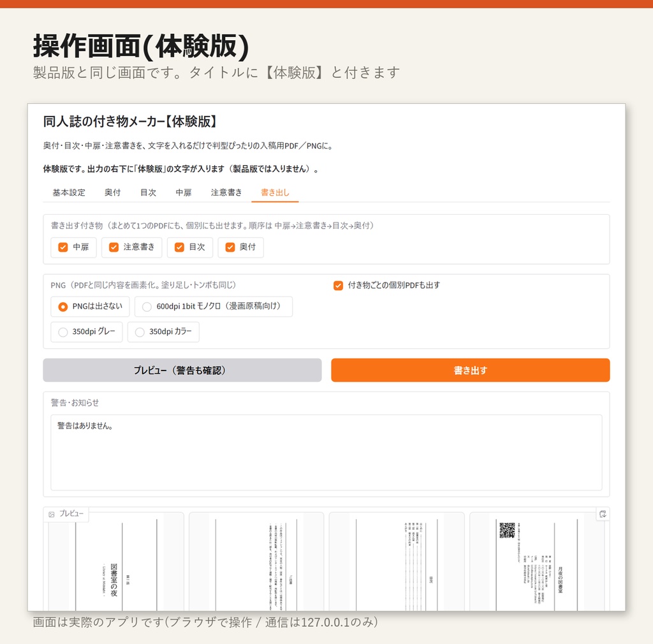Click the 警告・お知らせ label

coord(75,402)
